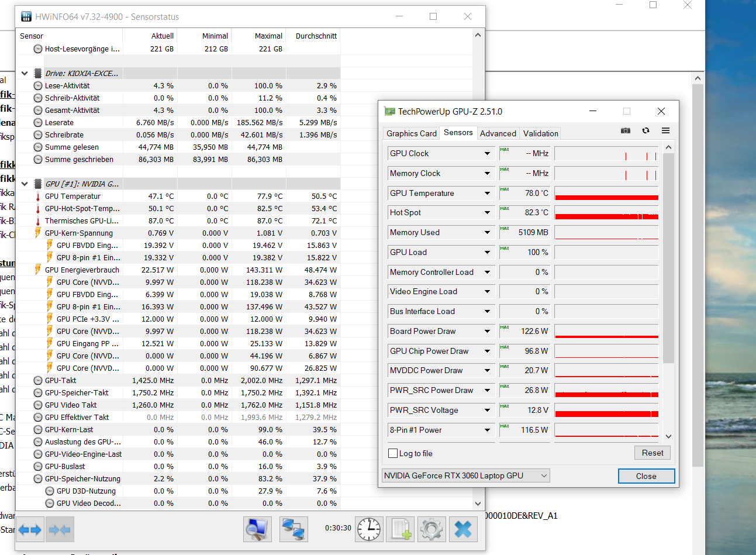Toggle MAX indicator for MVDDC Power Draw
The image size is (756, 555).
coord(505,367)
